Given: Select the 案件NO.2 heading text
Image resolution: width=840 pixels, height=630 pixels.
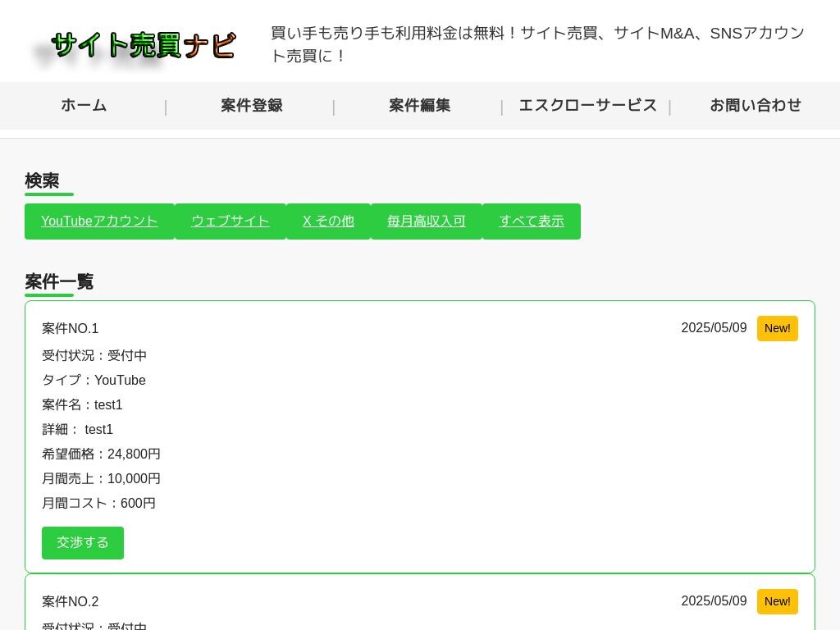Looking at the screenshot, I should coord(71,601).
